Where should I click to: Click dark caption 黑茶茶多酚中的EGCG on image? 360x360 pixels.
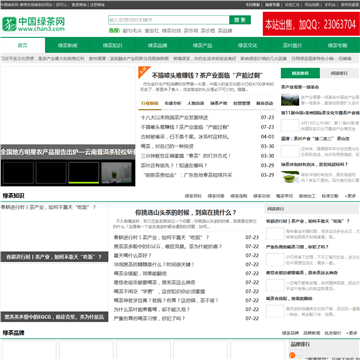(x=54, y=317)
